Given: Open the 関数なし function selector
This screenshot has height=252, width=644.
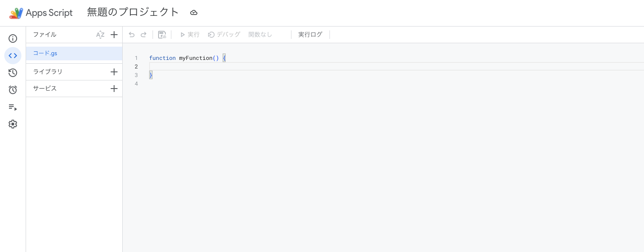Looking at the screenshot, I should 260,35.
